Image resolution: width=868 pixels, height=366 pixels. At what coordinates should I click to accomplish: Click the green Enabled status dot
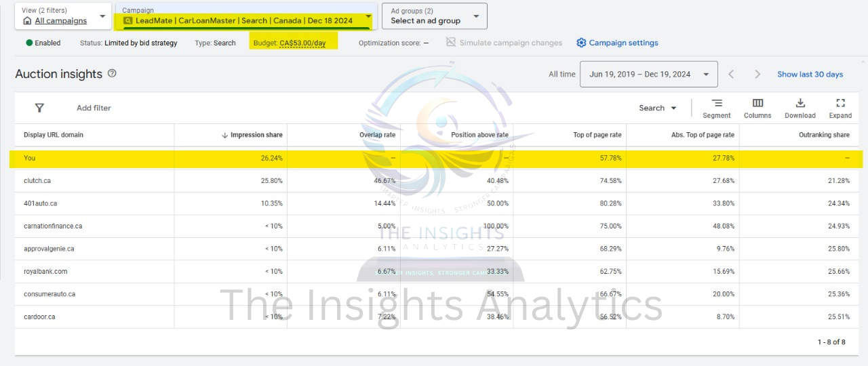pyautogui.click(x=29, y=43)
